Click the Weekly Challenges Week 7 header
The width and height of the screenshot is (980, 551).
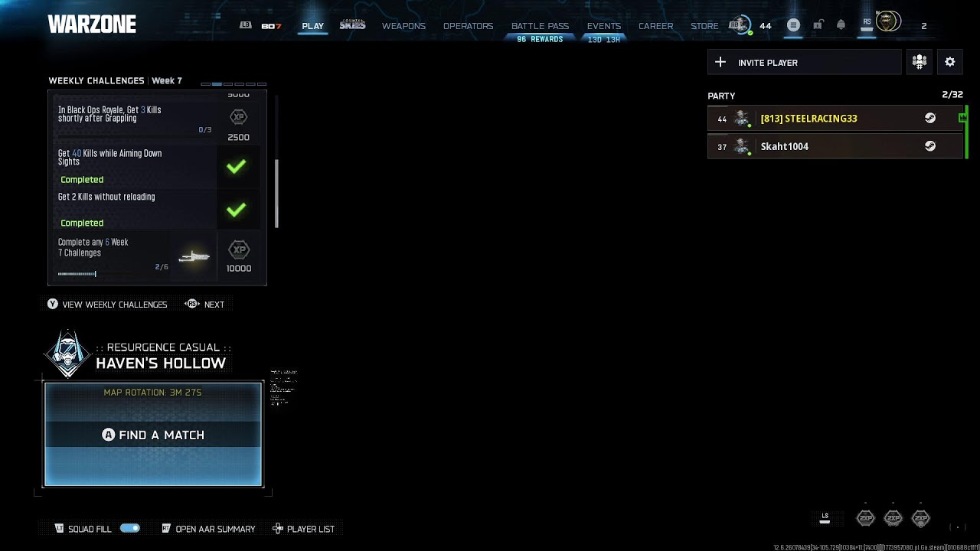[x=115, y=81]
